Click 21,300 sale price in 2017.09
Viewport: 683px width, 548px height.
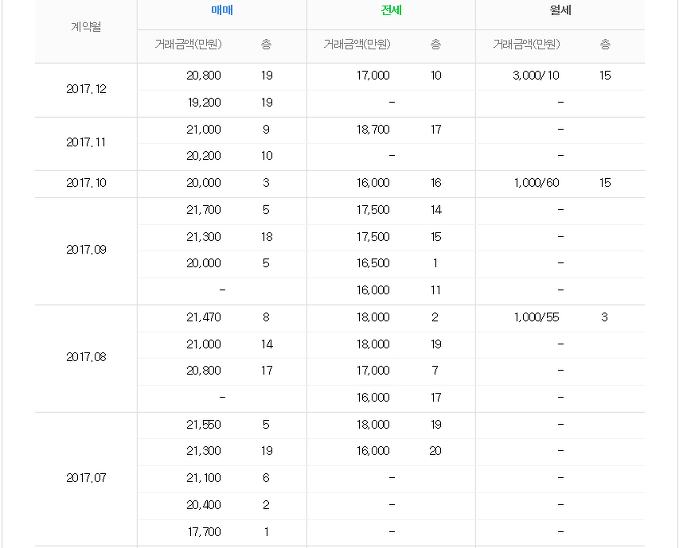pyautogui.click(x=204, y=237)
